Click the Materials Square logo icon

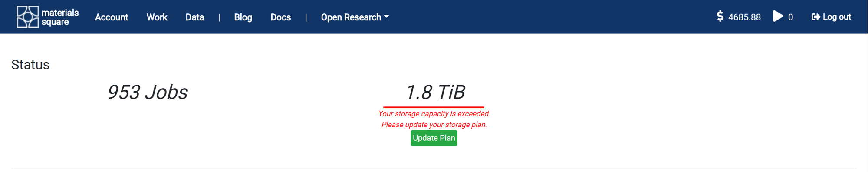coord(28,17)
